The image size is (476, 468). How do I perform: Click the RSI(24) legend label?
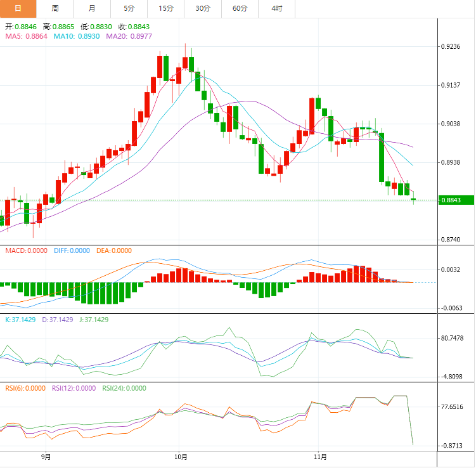[x=124, y=388]
